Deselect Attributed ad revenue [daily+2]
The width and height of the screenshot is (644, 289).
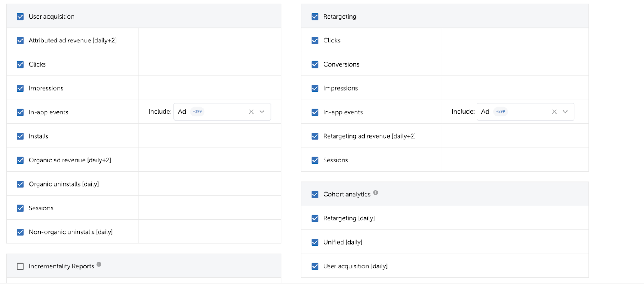(x=20, y=41)
